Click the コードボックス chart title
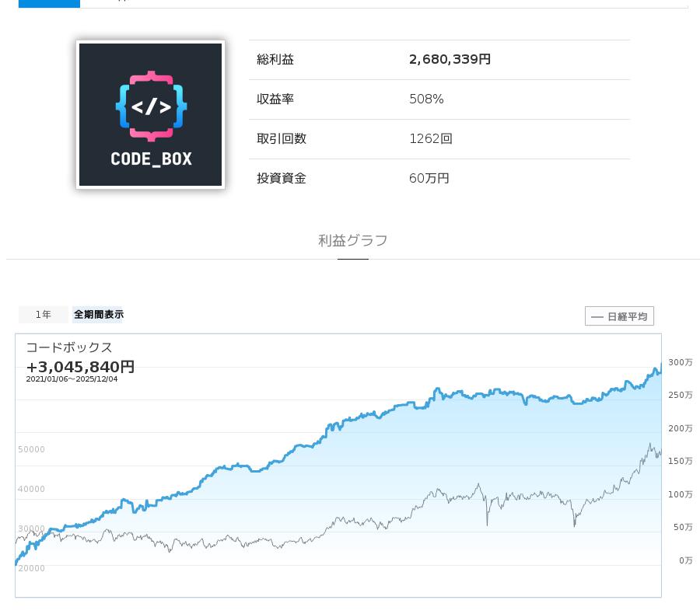 click(69, 347)
